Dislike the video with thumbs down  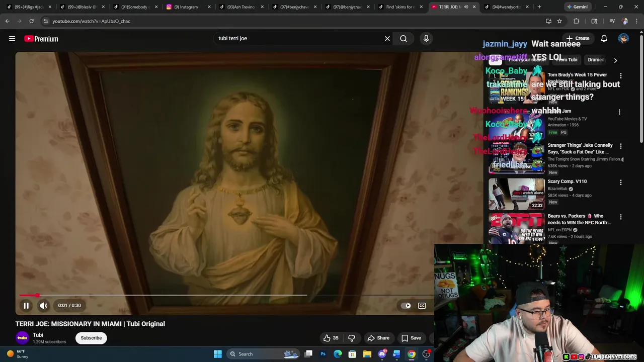(352, 338)
